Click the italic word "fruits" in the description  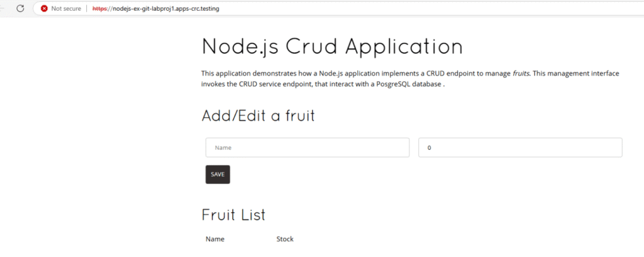pyautogui.click(x=521, y=73)
